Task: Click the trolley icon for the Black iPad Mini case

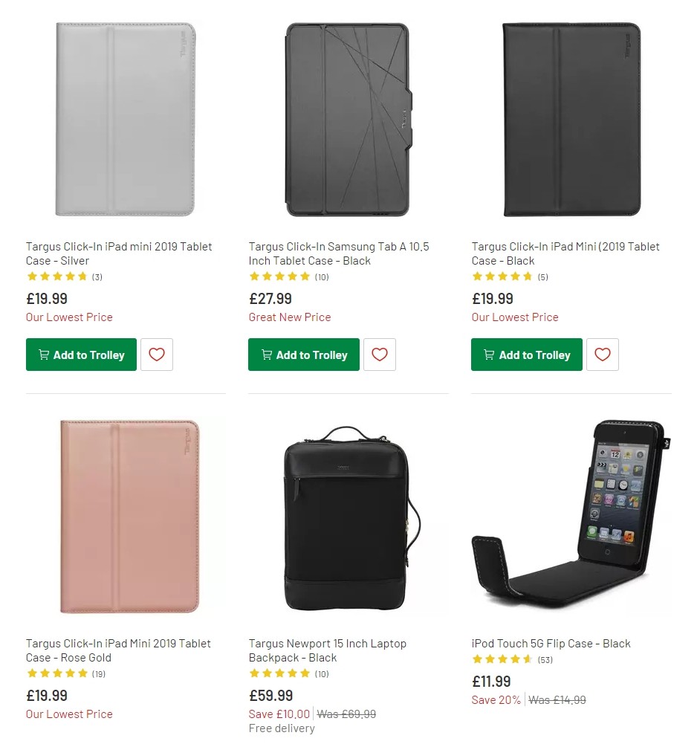Action: [x=488, y=355]
